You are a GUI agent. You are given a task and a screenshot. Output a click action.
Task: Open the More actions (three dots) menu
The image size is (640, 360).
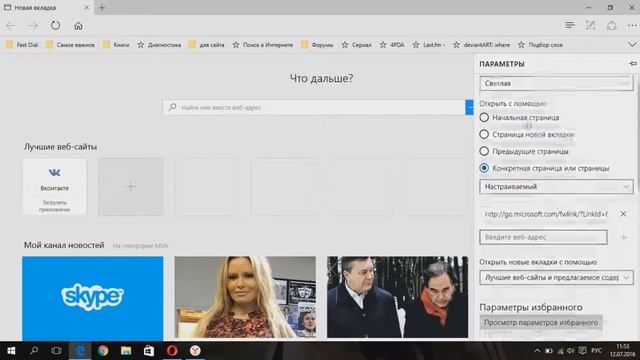(632, 25)
